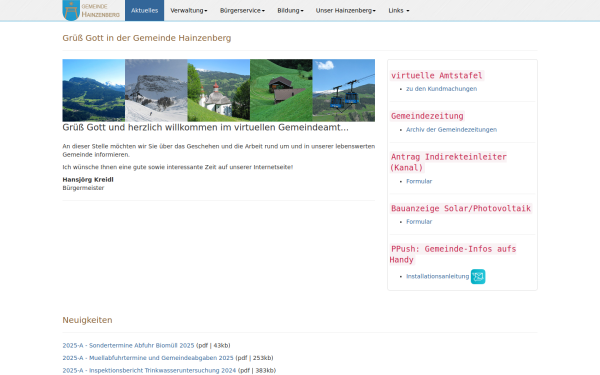The width and height of the screenshot is (600, 375).
Task: Open the Bildung dropdown
Action: (x=290, y=10)
